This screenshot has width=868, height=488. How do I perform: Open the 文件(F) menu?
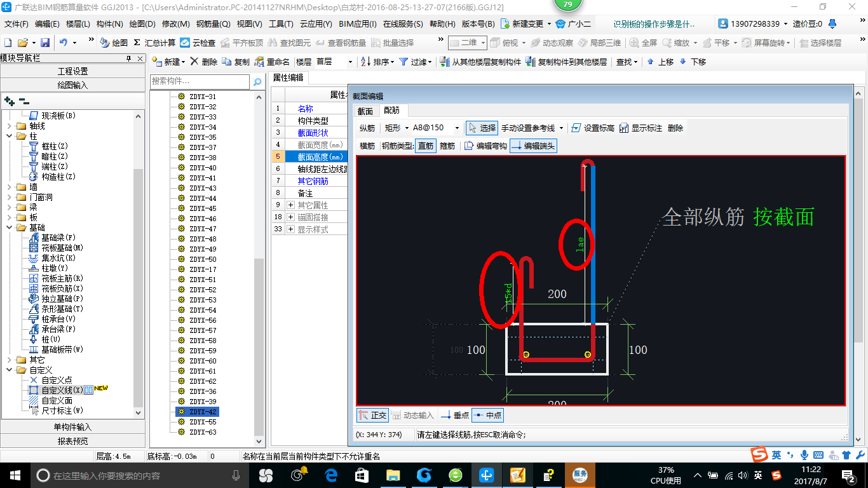17,24
